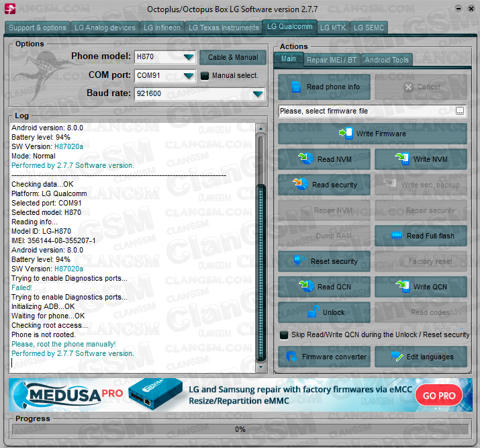Click the Read NVM arrow icon
The width and height of the screenshot is (480, 448).
pyautogui.click(x=305, y=159)
